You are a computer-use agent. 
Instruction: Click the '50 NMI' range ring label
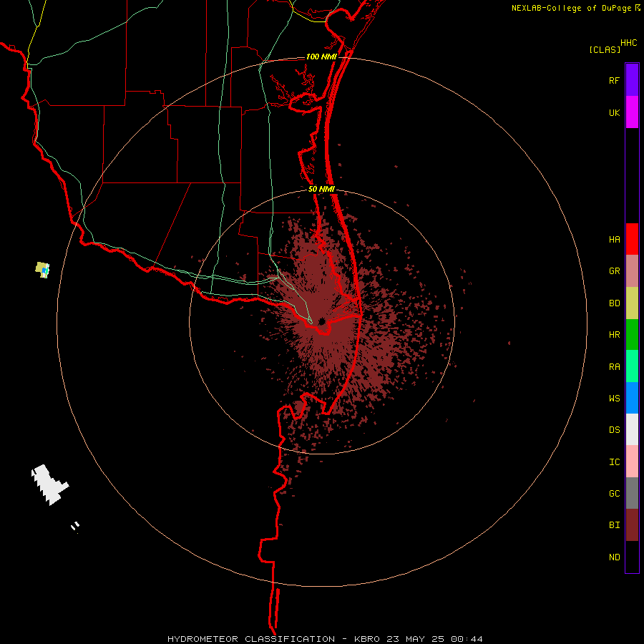pos(321,189)
